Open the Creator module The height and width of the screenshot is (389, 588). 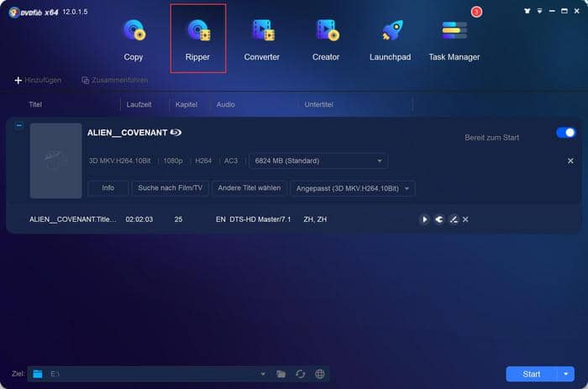click(326, 39)
